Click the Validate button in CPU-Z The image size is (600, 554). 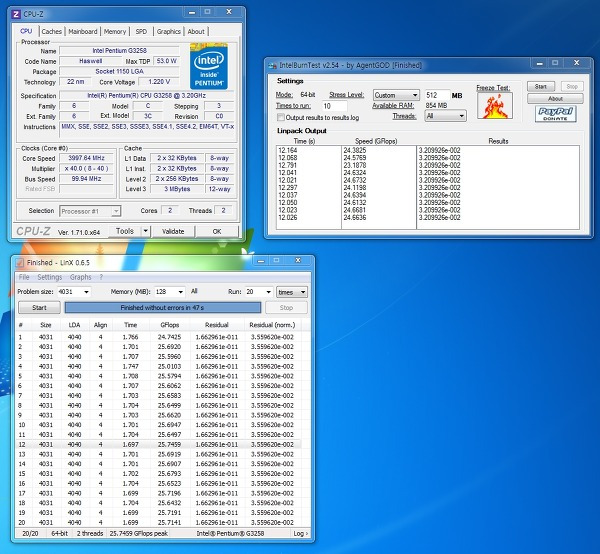[173, 231]
